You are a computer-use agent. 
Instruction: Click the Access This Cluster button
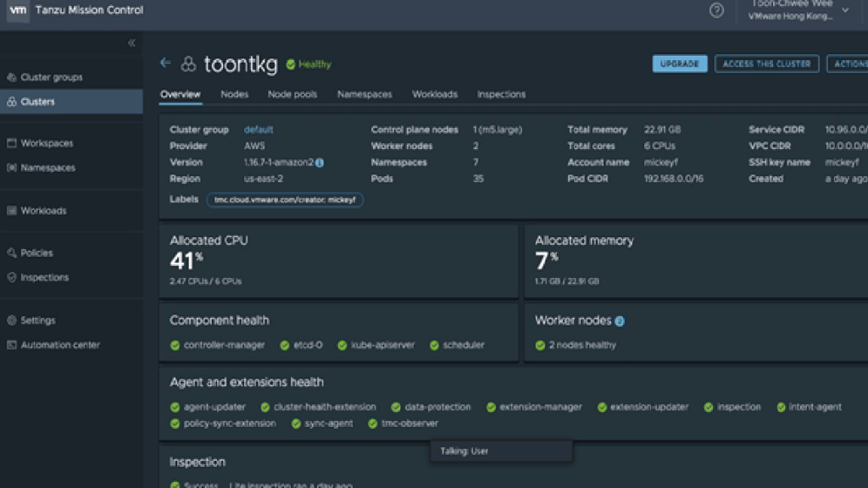[x=766, y=64]
